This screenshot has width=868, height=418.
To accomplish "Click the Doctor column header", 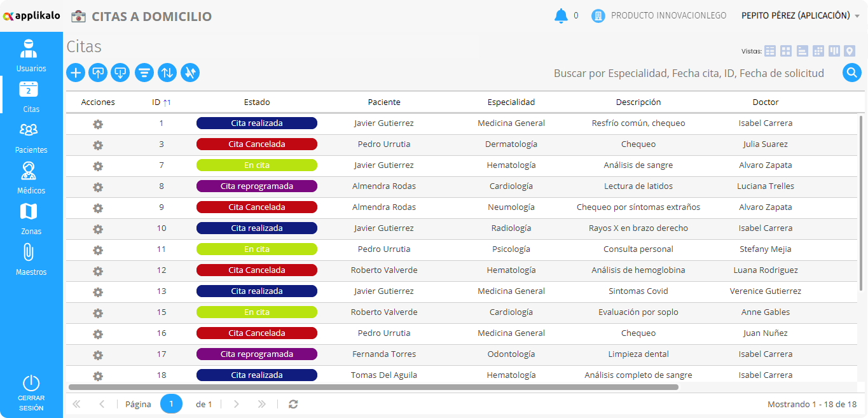I will (766, 102).
